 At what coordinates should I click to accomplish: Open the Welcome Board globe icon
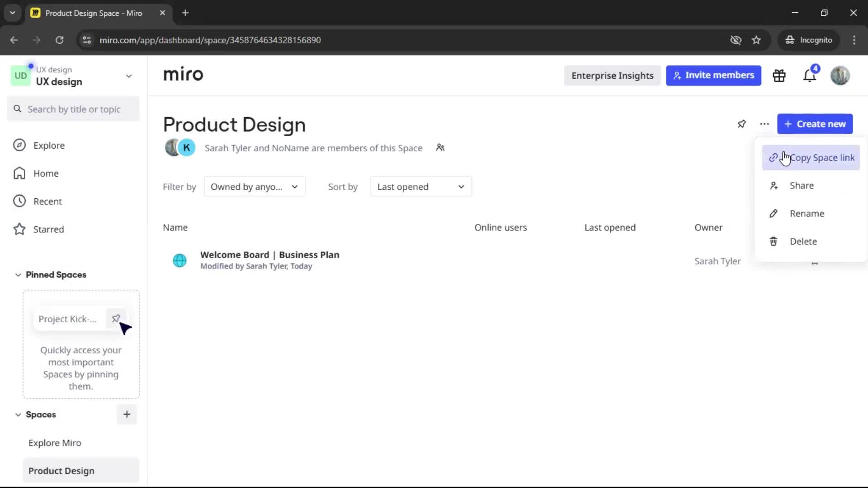tap(179, 261)
